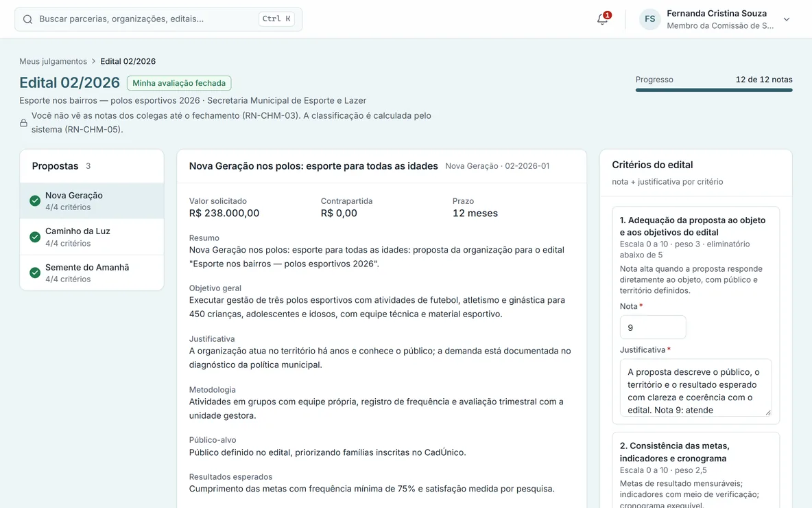
Task: Click the Resultados esperados label
Action: pos(231,477)
